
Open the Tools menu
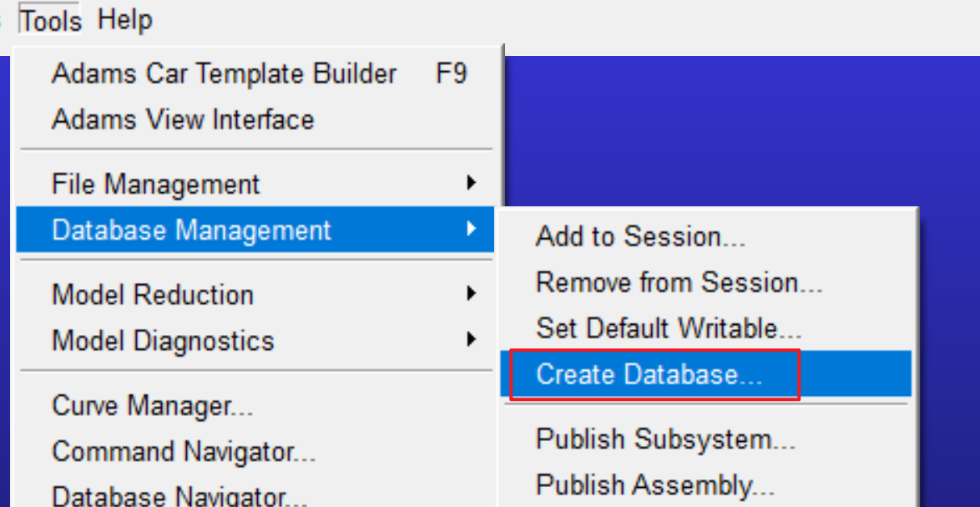click(50, 21)
